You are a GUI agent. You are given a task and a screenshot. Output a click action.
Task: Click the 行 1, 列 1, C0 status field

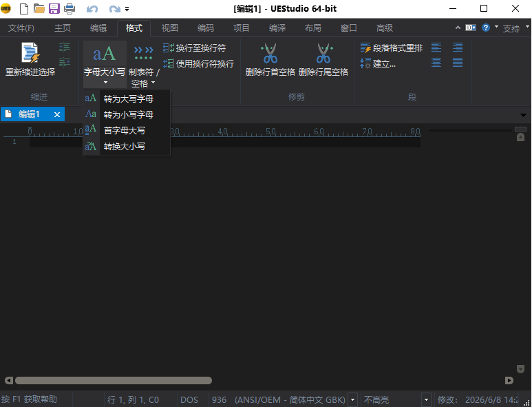coord(133,399)
